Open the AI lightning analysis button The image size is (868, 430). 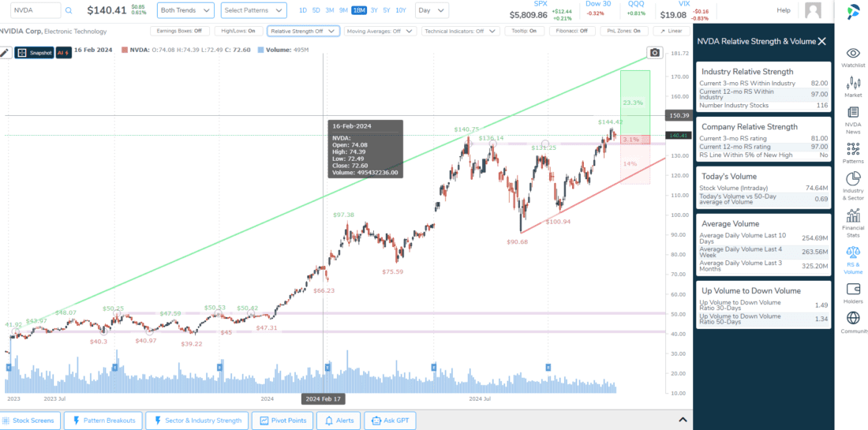[x=64, y=53]
